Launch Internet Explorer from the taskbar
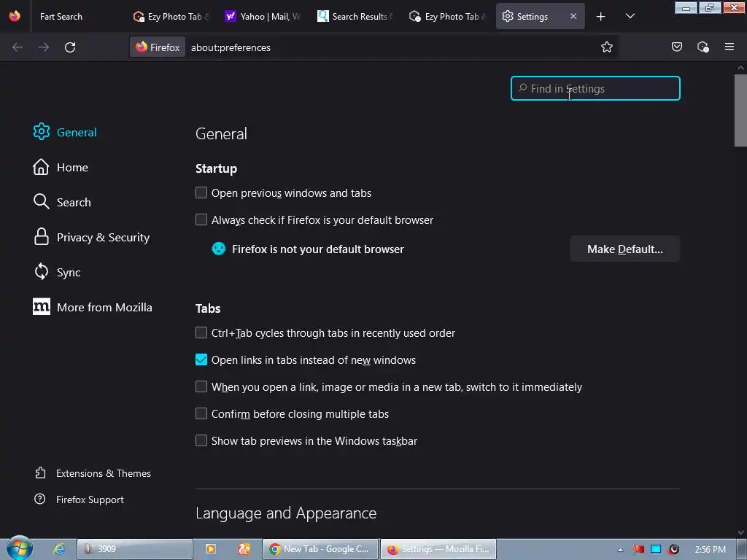Screen dimensions: 747x560 click(x=58, y=549)
